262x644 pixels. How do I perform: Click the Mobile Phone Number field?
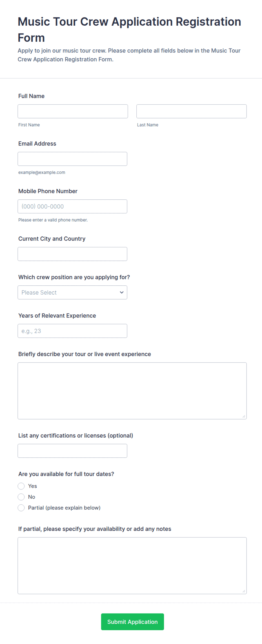click(x=72, y=206)
